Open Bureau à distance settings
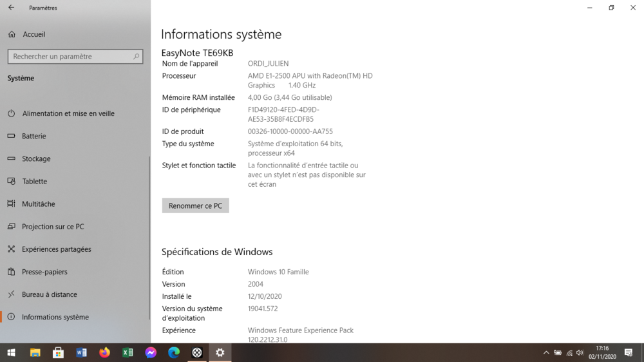Screen dimensions: 644x362 [x=50, y=294]
